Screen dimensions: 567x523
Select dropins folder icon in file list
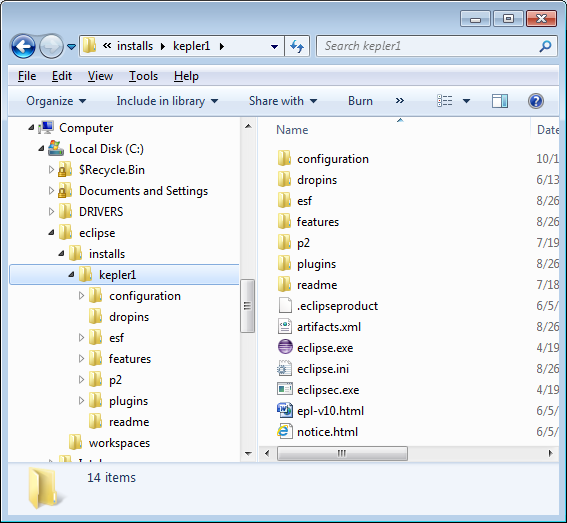[x=285, y=179]
